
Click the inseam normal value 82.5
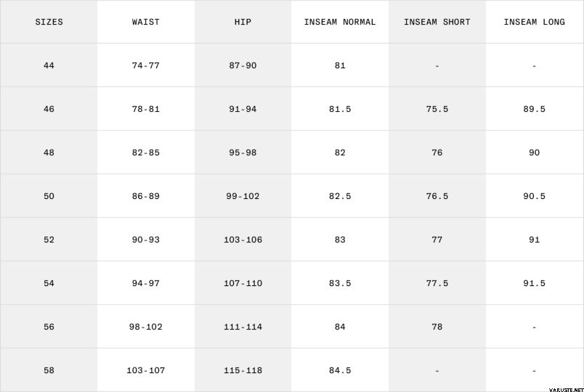(340, 196)
